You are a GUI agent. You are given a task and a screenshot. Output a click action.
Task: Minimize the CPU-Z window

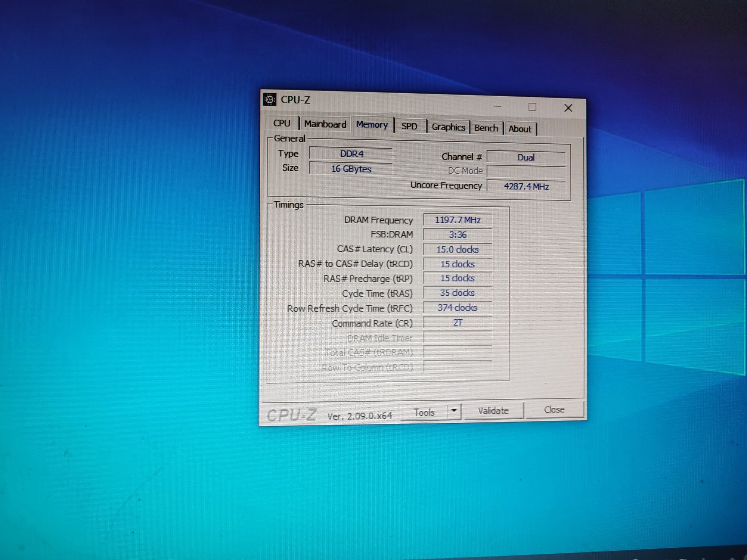pyautogui.click(x=497, y=106)
